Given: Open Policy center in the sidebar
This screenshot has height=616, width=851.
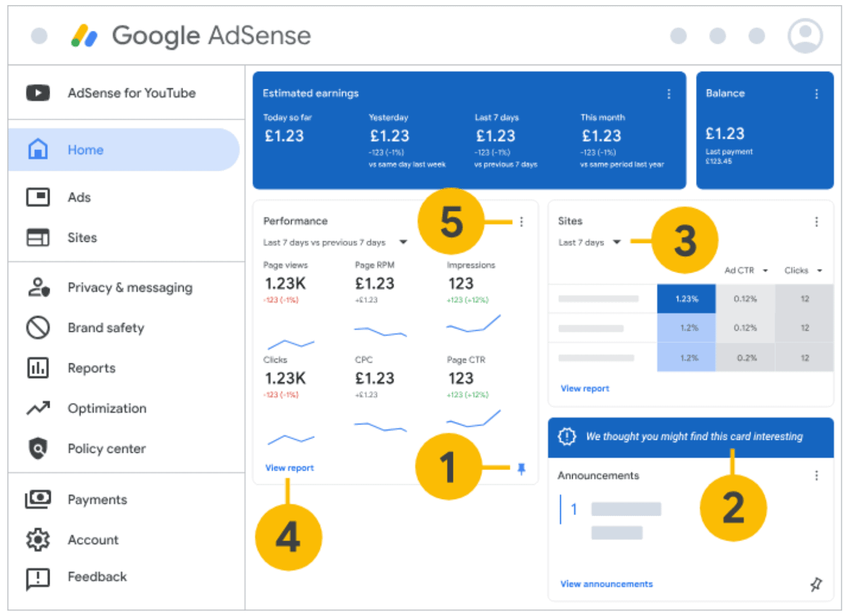Looking at the screenshot, I should point(107,449).
